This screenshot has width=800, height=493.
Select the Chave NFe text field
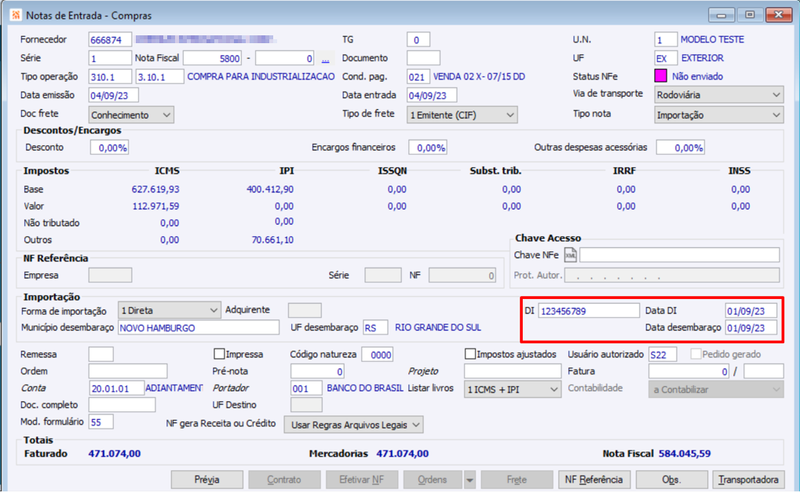coord(680,255)
